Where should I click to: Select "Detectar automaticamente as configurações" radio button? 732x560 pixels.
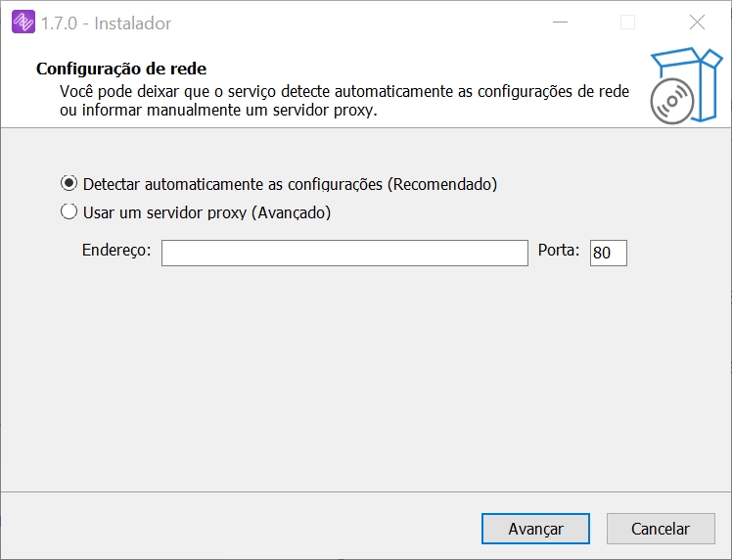coord(69,183)
